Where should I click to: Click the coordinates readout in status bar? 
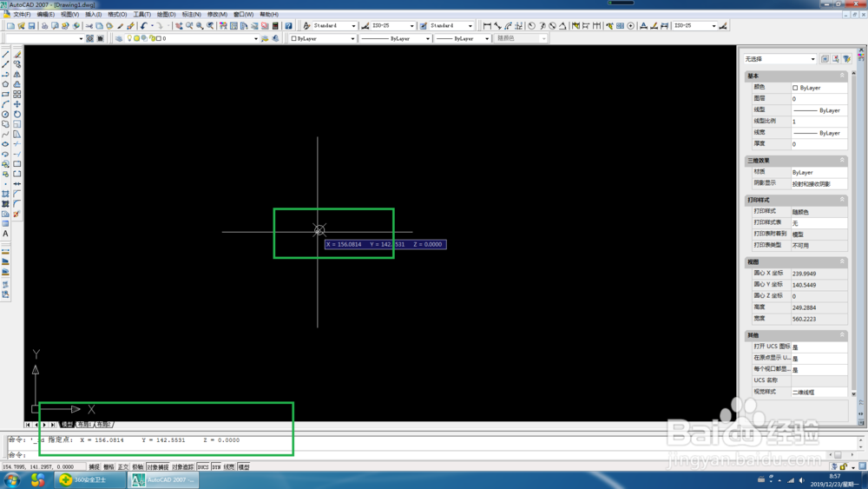[43, 467]
